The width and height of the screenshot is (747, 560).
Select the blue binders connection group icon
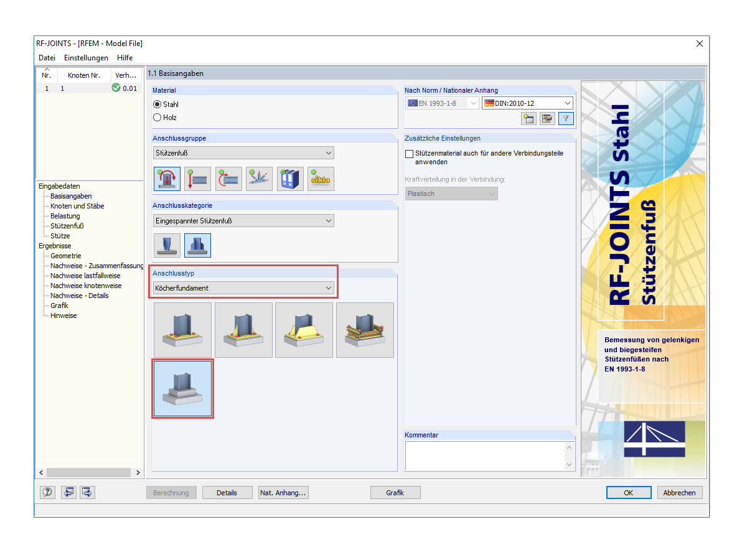(x=290, y=179)
